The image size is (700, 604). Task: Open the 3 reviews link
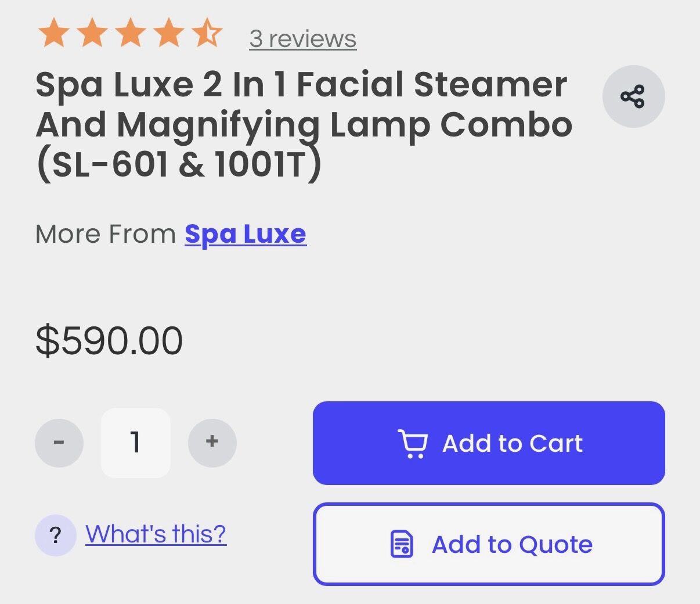tap(302, 39)
